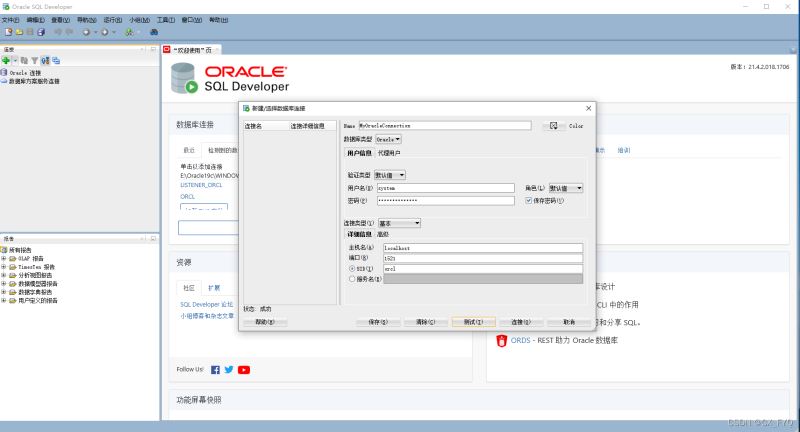Open the 角色 role dropdown
This screenshot has height=432, width=800.
[565, 187]
